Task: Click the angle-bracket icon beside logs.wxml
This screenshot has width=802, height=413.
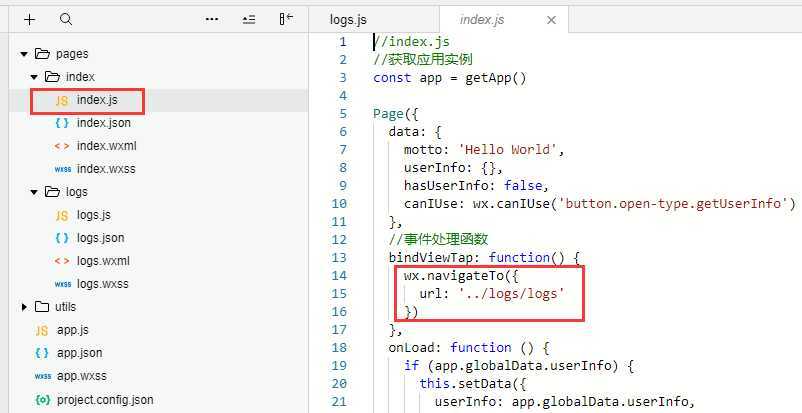Action: 62,261
